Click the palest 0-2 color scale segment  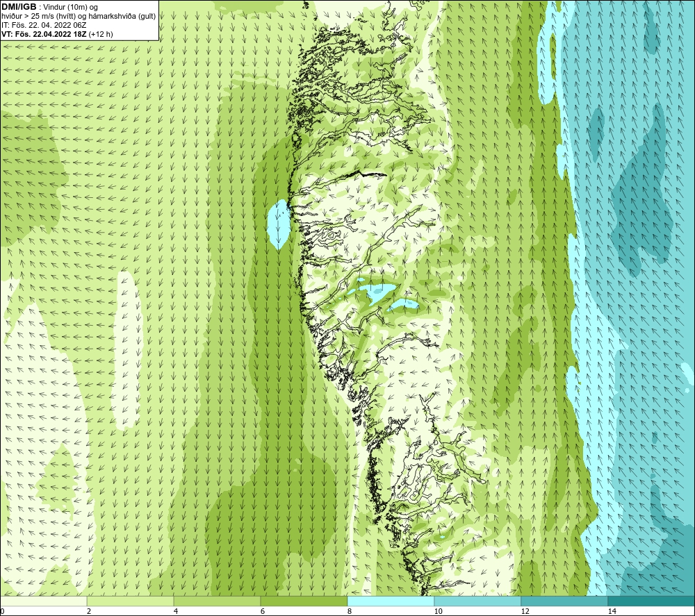(43, 601)
